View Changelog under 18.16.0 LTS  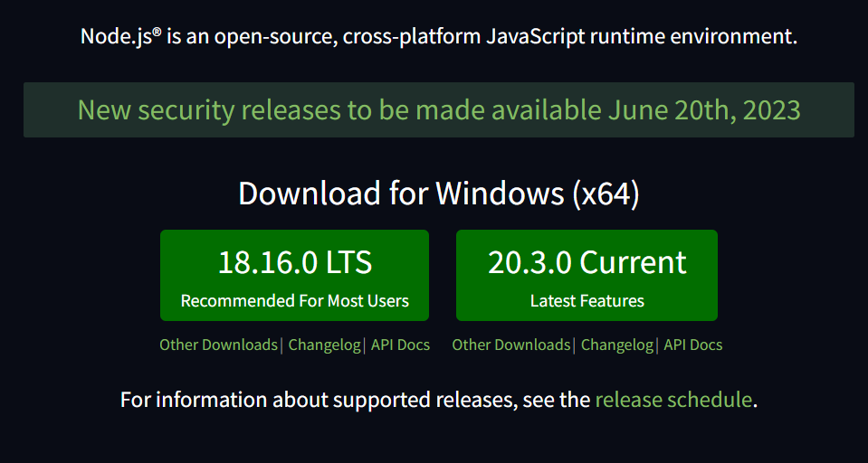324,345
